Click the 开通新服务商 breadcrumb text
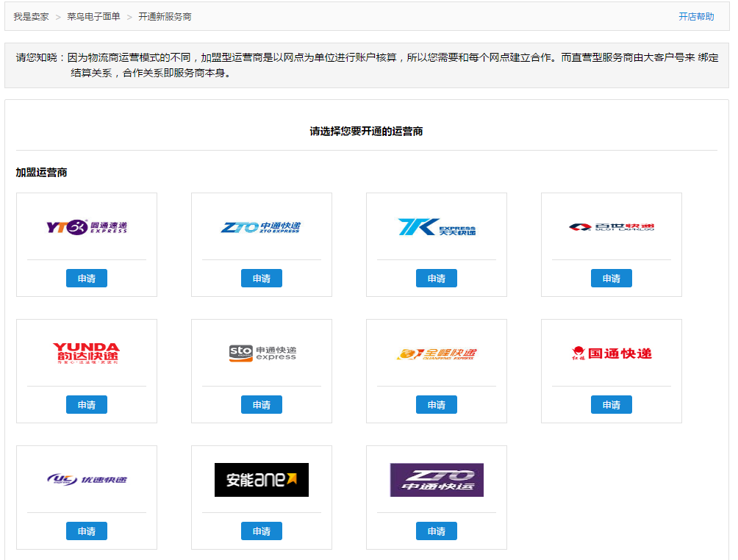The image size is (738, 560). coord(165,16)
